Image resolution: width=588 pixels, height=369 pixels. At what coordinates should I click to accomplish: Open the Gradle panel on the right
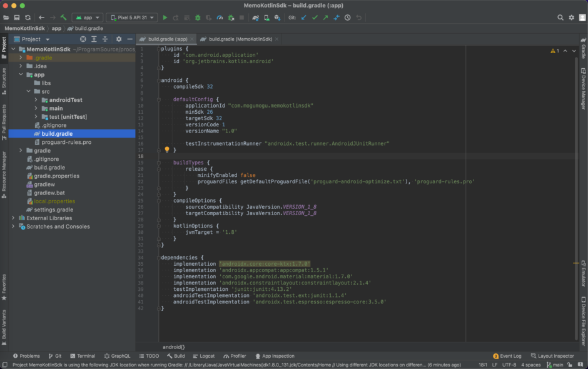pos(584,48)
